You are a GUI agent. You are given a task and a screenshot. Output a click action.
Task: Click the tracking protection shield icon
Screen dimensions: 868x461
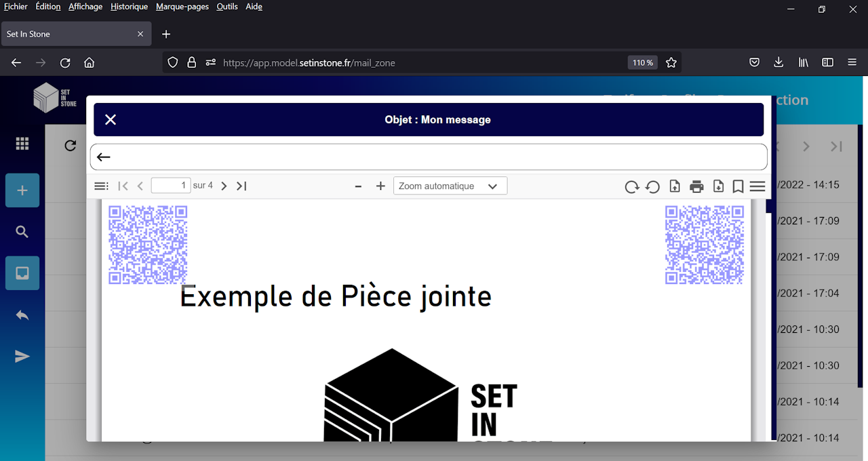tap(173, 62)
